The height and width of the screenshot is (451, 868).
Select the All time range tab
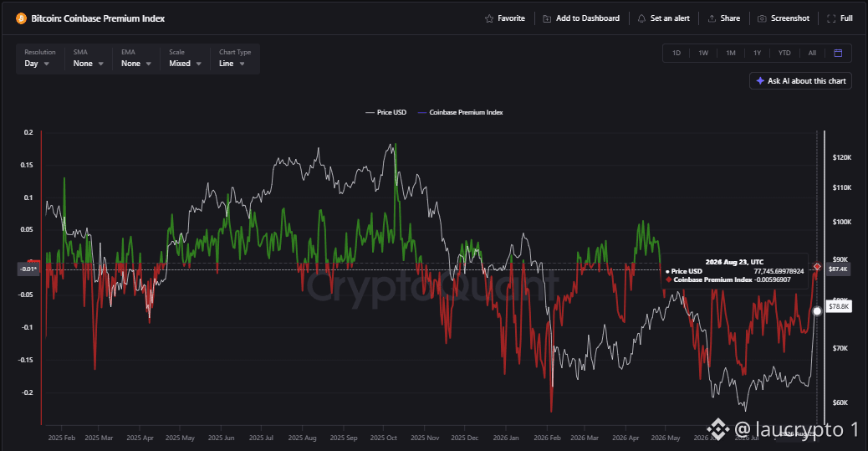(812, 54)
